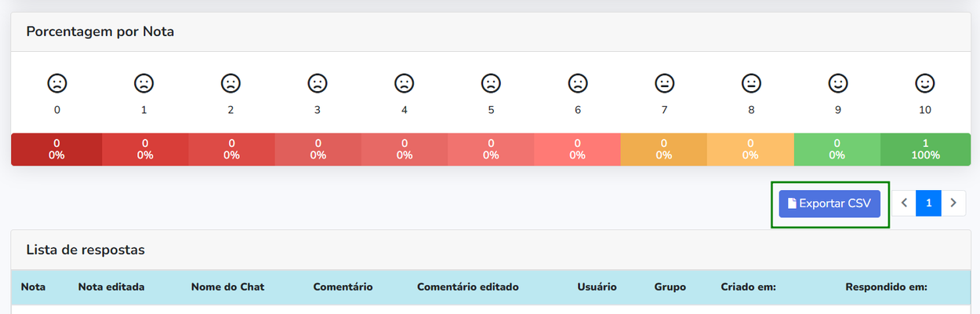Click the frowning face above score 6
The width and height of the screenshot is (980, 314).
click(578, 82)
